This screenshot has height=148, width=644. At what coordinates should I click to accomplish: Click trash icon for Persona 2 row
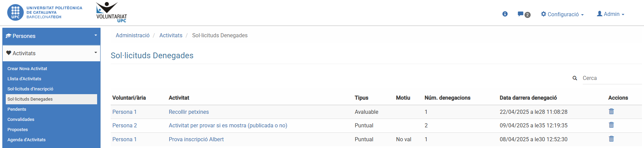point(611,125)
